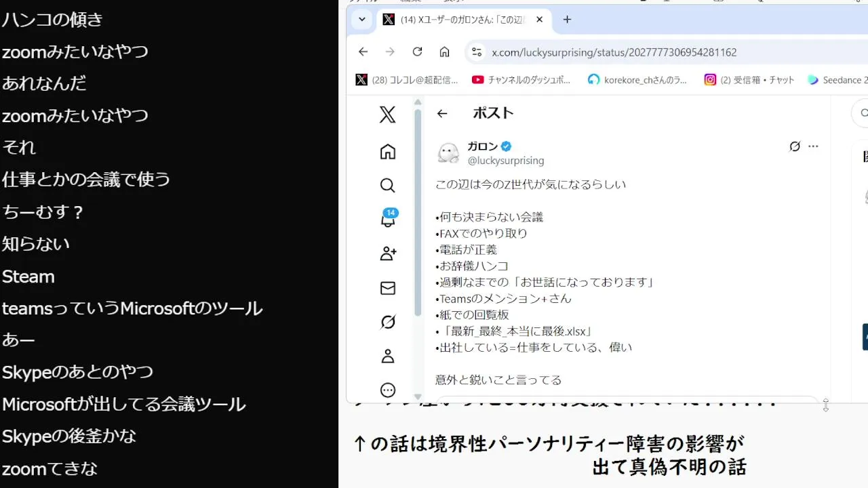Click the @luckysurprising handle
This screenshot has width=868, height=488.
tap(506, 161)
